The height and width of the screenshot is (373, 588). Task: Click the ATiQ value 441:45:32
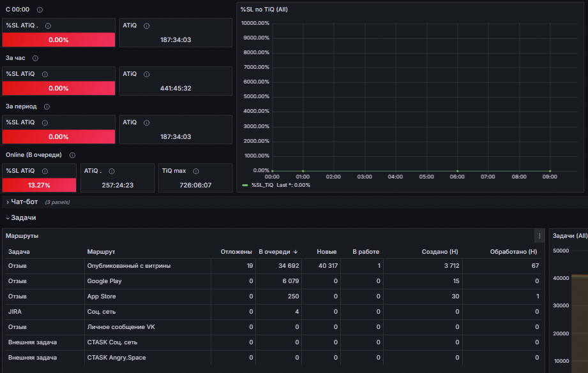click(x=176, y=89)
